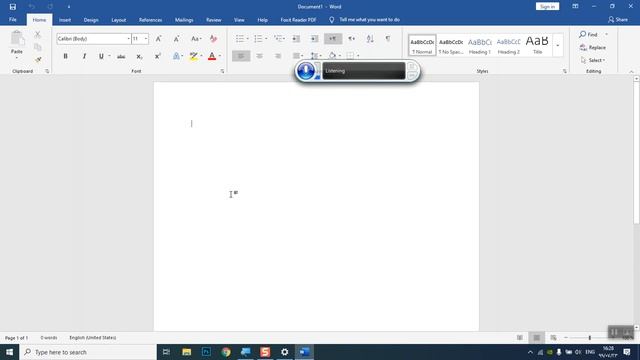Click the speech recognition microphone button
The image size is (640, 360).
pos(306,71)
